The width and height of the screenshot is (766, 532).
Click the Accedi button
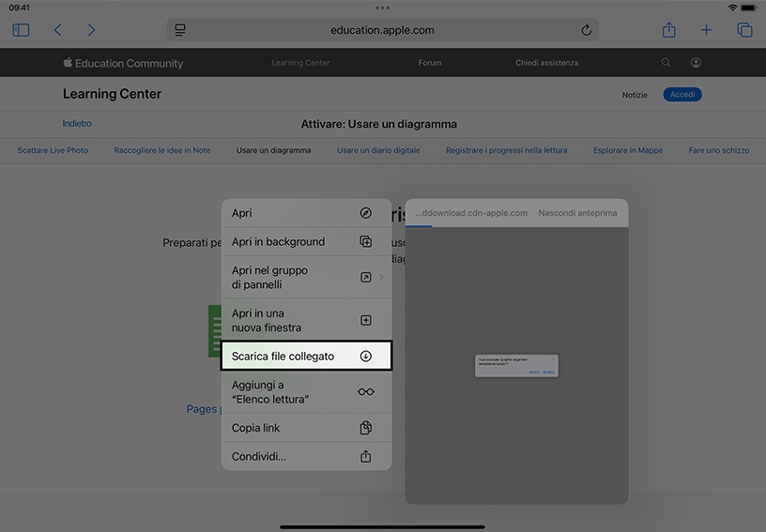point(682,95)
